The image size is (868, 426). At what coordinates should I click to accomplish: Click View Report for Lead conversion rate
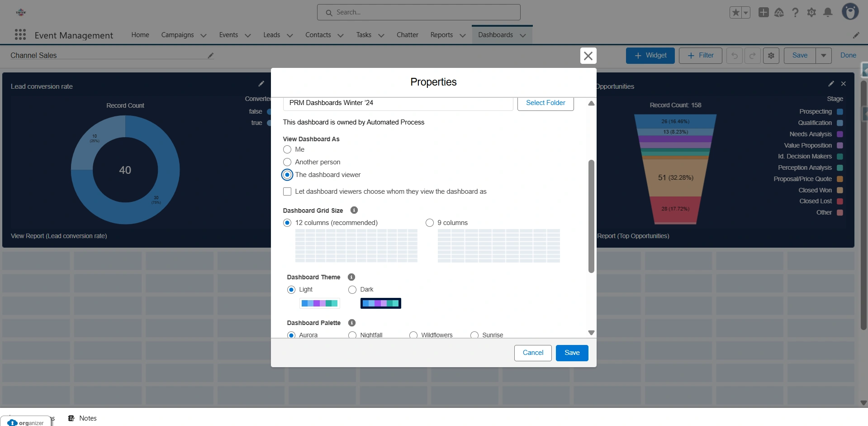[58, 236]
